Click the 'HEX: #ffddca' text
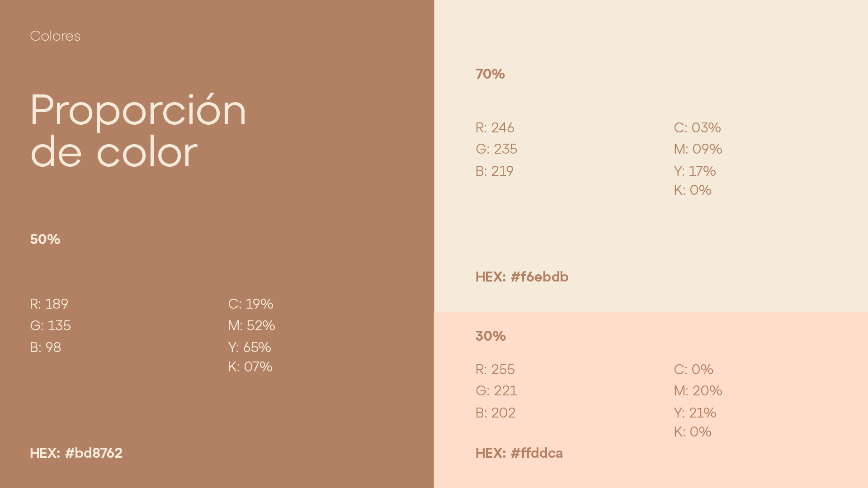The image size is (868, 488). [x=519, y=453]
